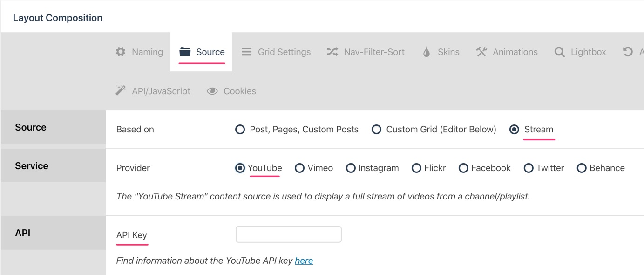Click the API section label

click(22, 233)
